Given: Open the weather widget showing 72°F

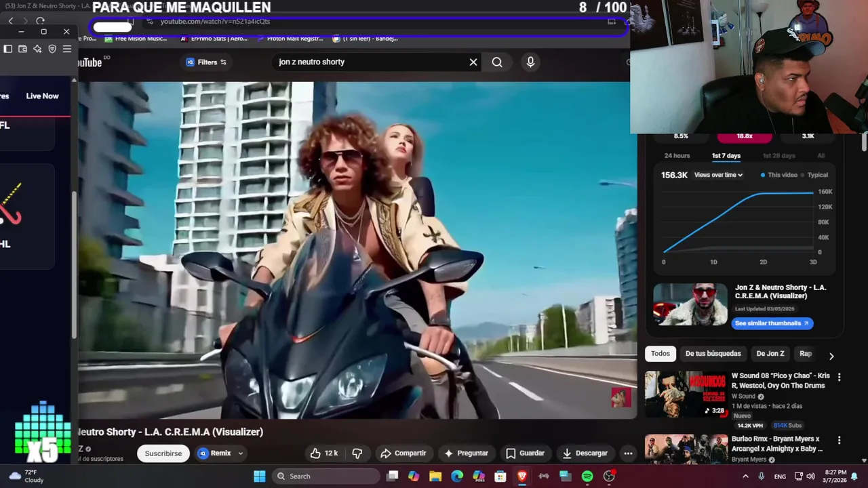Looking at the screenshot, I should point(26,476).
